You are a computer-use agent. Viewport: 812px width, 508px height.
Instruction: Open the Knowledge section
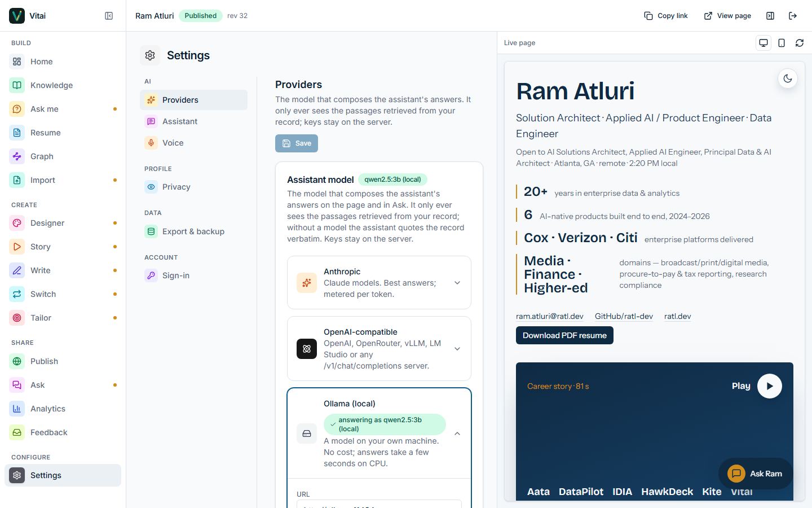point(63,85)
